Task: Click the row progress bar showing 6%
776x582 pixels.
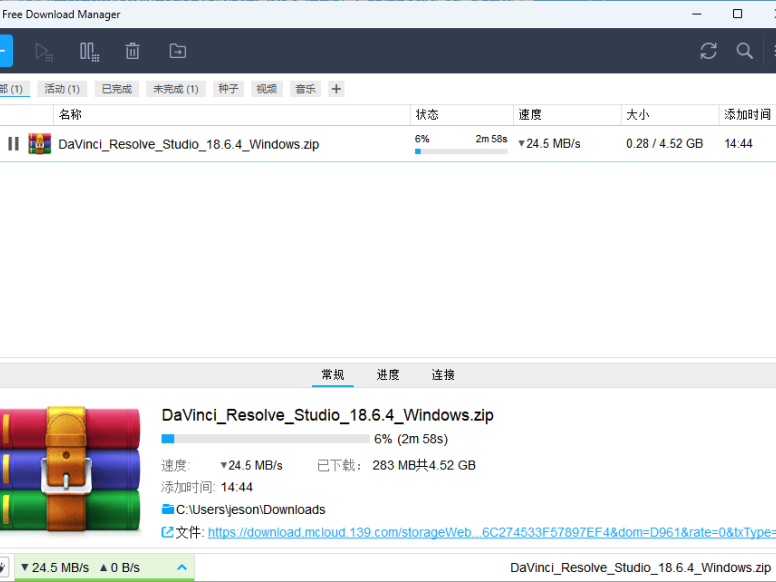Action: tap(461, 151)
